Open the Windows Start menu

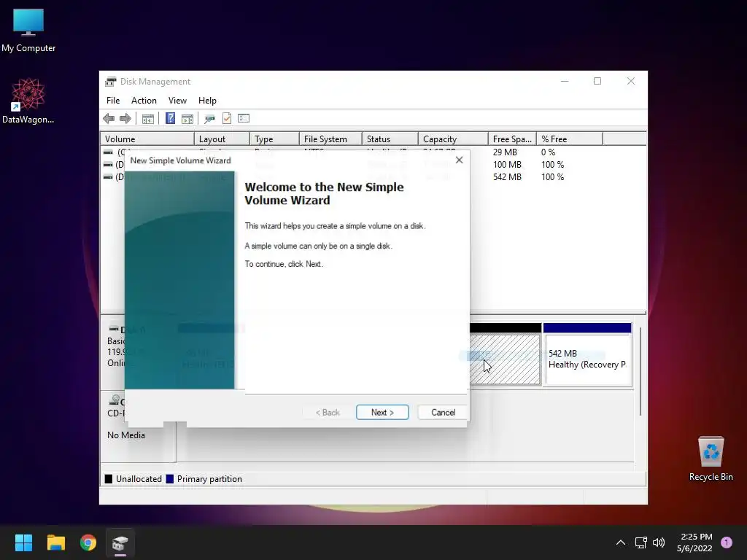[x=23, y=542]
